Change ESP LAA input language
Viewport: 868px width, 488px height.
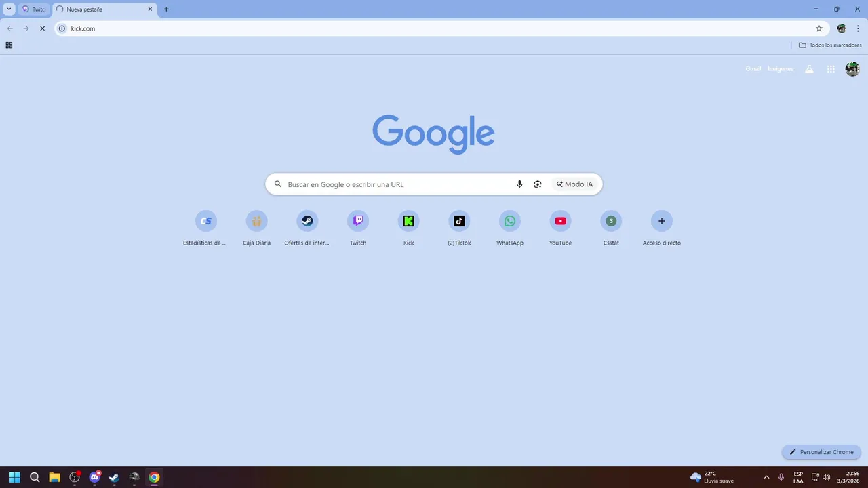tap(798, 477)
